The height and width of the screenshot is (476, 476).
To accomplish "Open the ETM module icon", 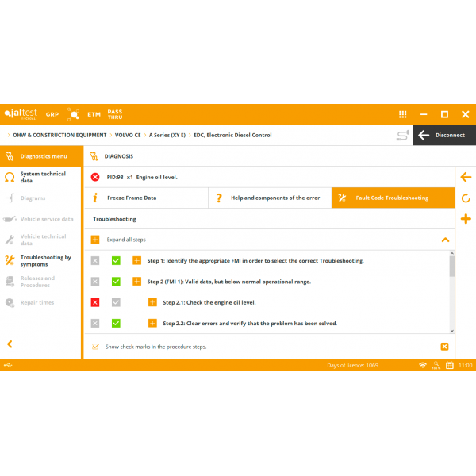I will pyautogui.click(x=94, y=114).
